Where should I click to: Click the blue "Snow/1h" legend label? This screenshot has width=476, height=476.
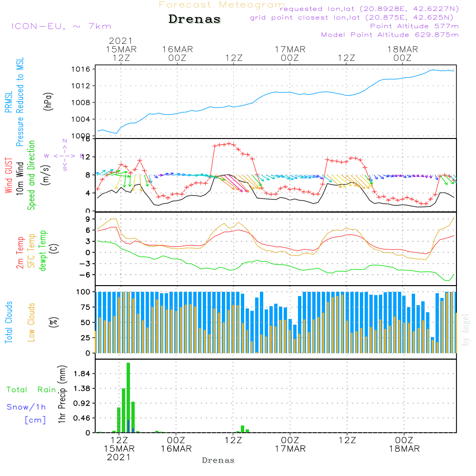coord(26,407)
